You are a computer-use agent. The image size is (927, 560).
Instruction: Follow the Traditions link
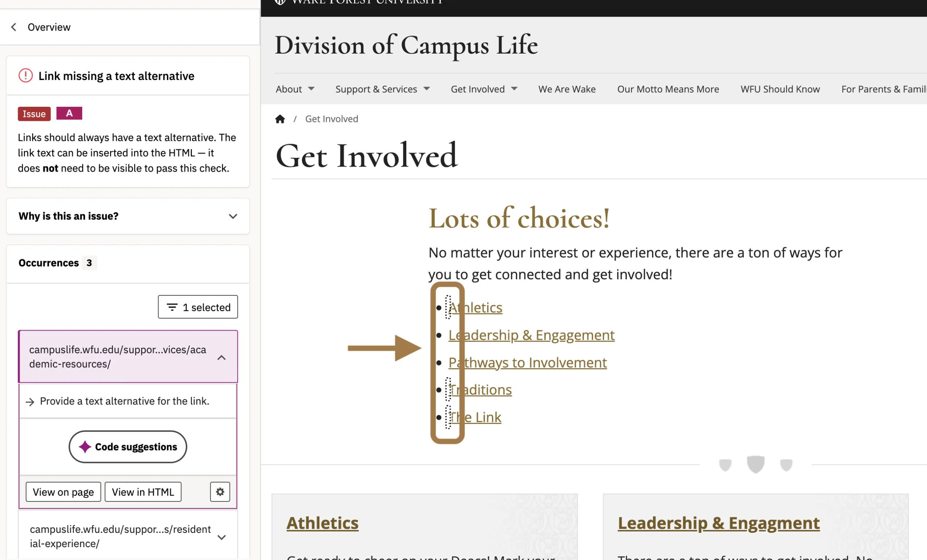click(x=480, y=390)
